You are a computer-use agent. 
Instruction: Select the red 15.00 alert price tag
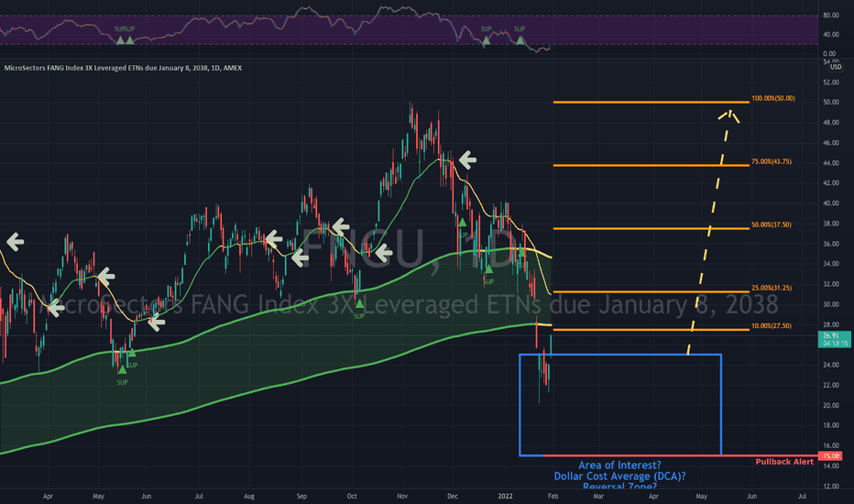pyautogui.click(x=830, y=456)
